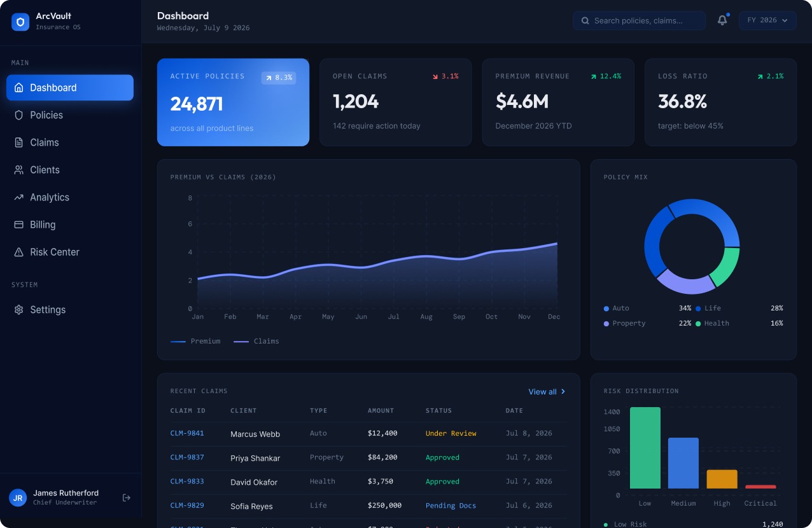
Task: Focus the Search policies, claims field
Action: [639, 20]
